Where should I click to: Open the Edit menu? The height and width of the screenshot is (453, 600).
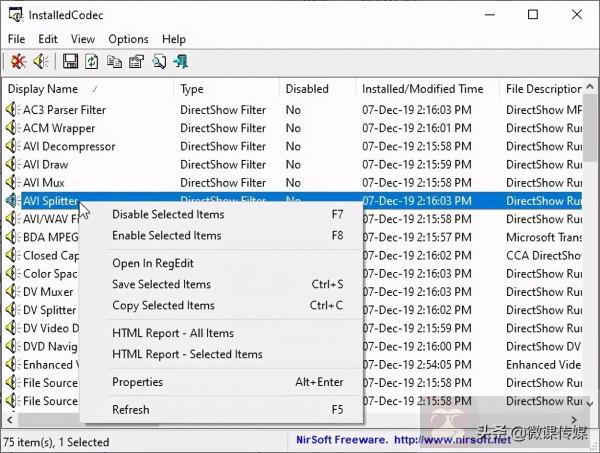tap(48, 39)
